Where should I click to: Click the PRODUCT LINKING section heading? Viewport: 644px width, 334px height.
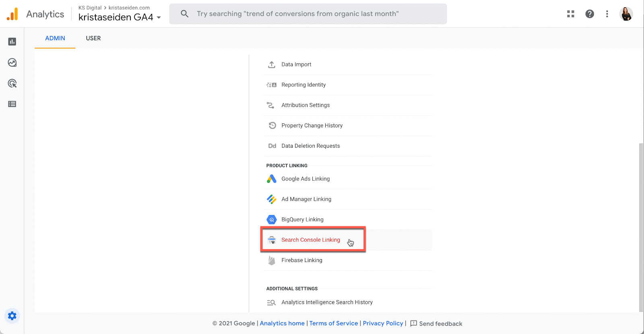pos(287,166)
